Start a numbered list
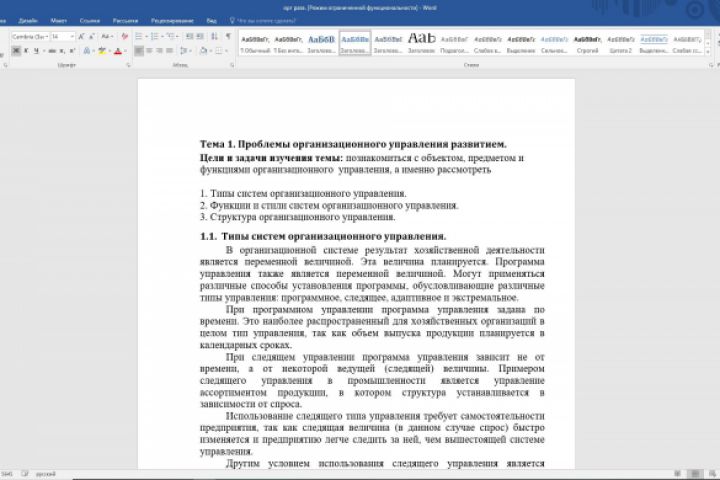This screenshot has height=480, width=720. (156, 36)
